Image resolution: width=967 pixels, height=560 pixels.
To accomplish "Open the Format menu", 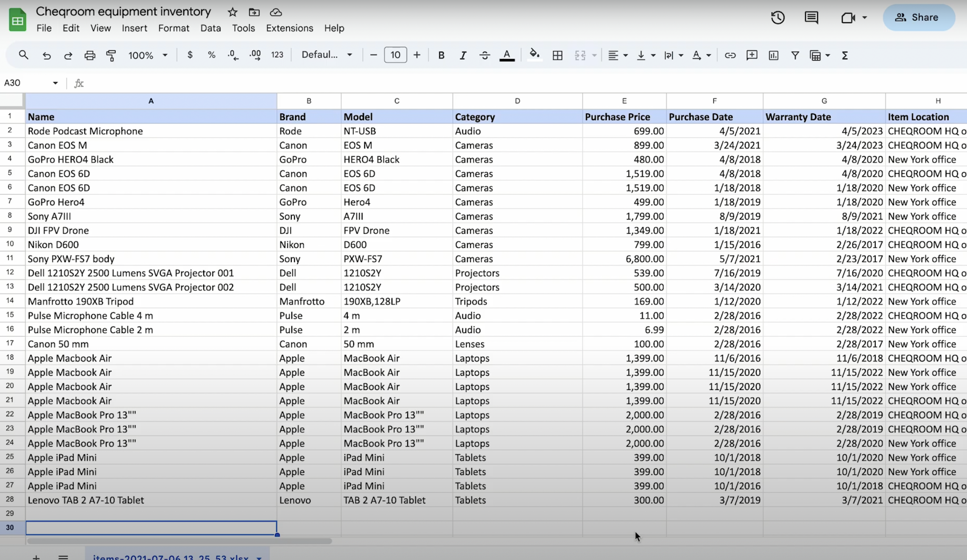I will [173, 28].
